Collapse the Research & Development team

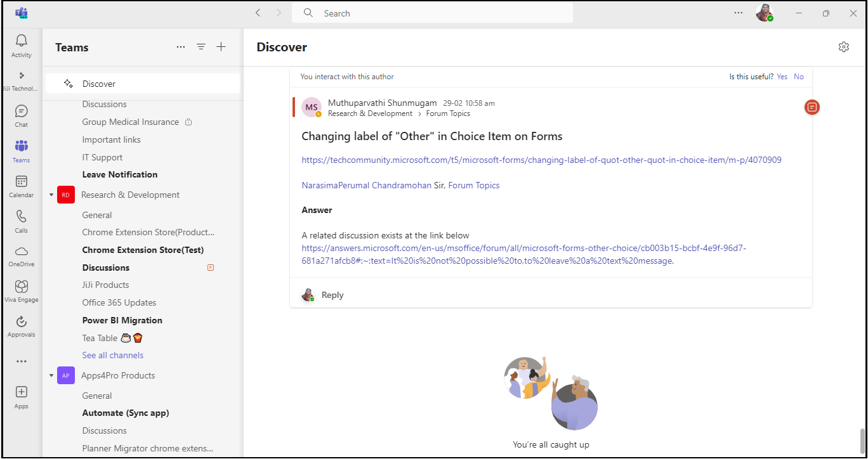[51, 195]
